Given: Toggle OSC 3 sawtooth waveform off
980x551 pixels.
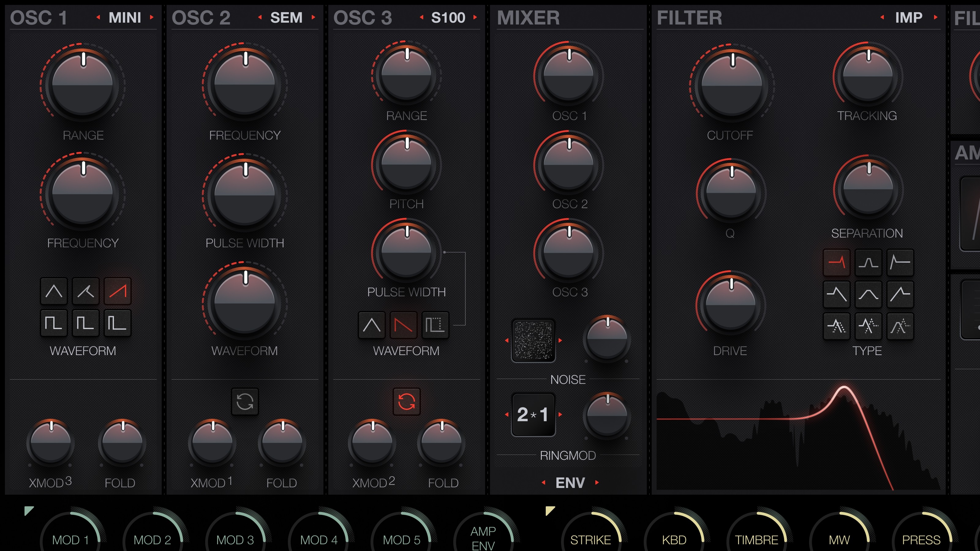Looking at the screenshot, I should 403,325.
